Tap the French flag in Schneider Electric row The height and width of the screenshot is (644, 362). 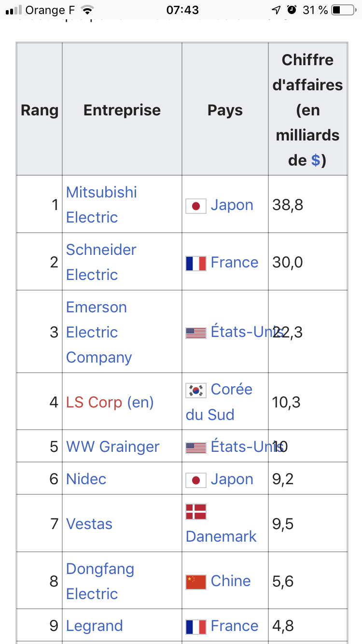coord(196,263)
